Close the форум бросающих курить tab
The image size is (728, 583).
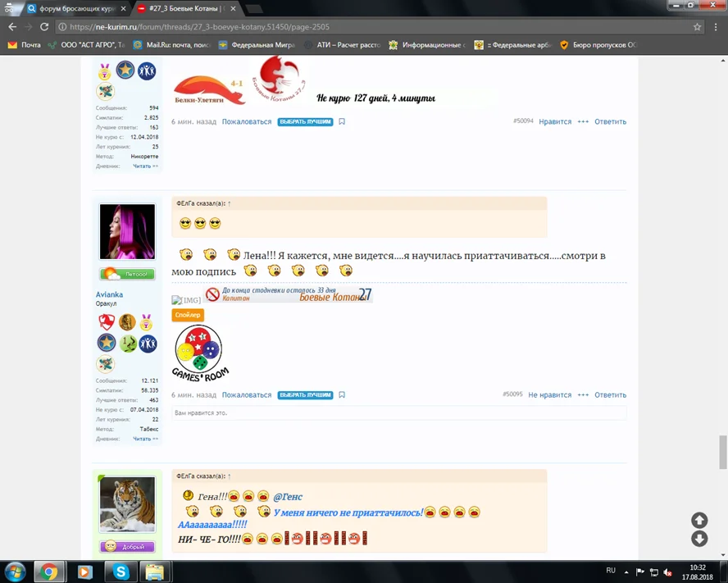[x=123, y=9]
